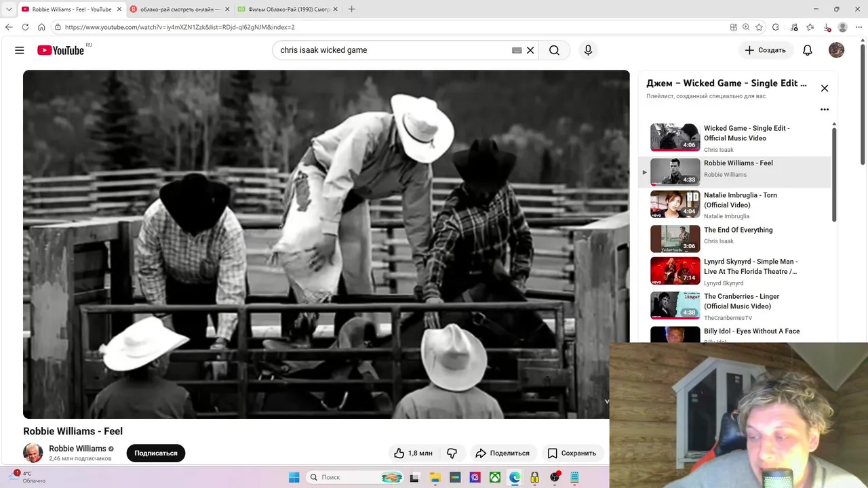This screenshot has width=868, height=488.
Task: Open the Windows Start menu
Action: [x=294, y=477]
